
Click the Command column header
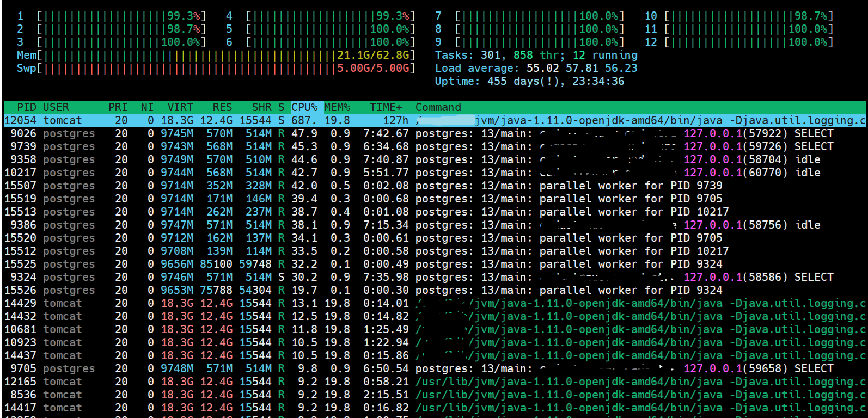tap(438, 107)
